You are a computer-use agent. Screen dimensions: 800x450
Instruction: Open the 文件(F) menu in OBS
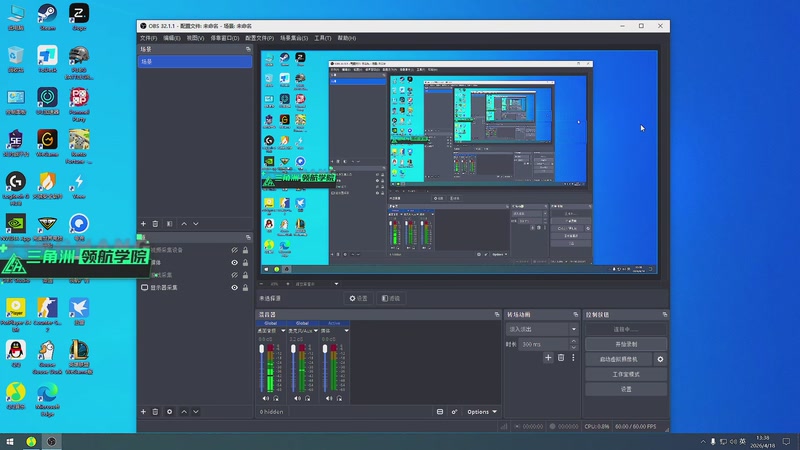148,38
